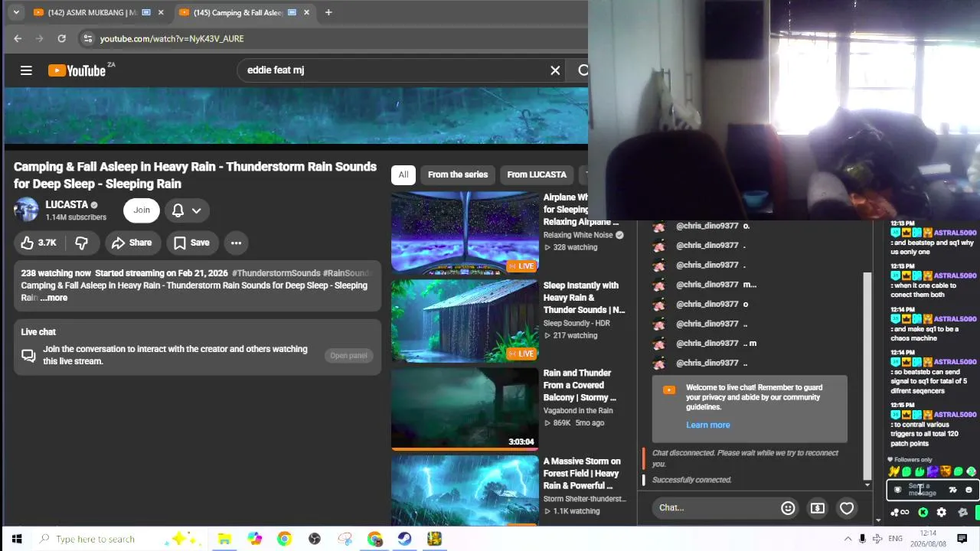Screen dimensions: 980x551
Task: Click the browser address bar URL
Action: [172, 39]
